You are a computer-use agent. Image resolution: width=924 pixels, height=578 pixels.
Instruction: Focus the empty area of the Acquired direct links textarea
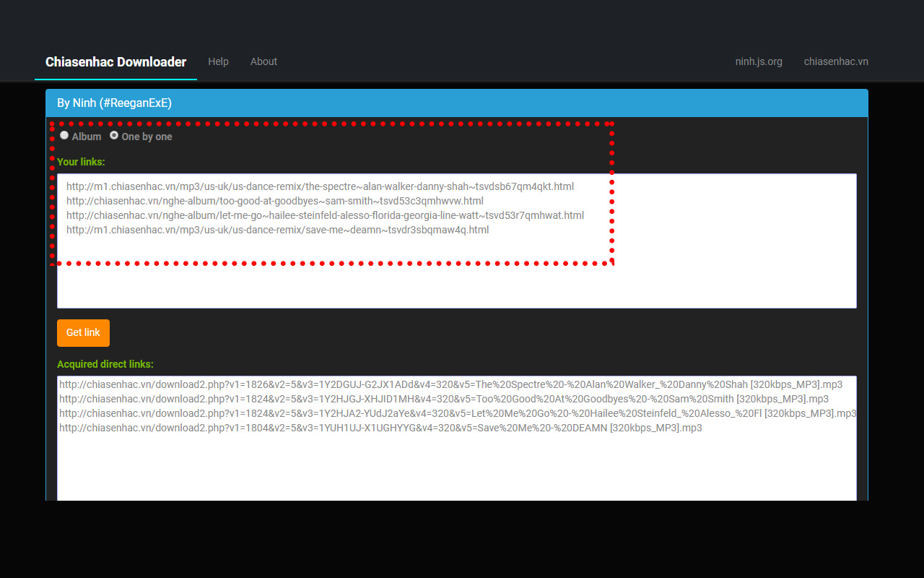coord(457,468)
